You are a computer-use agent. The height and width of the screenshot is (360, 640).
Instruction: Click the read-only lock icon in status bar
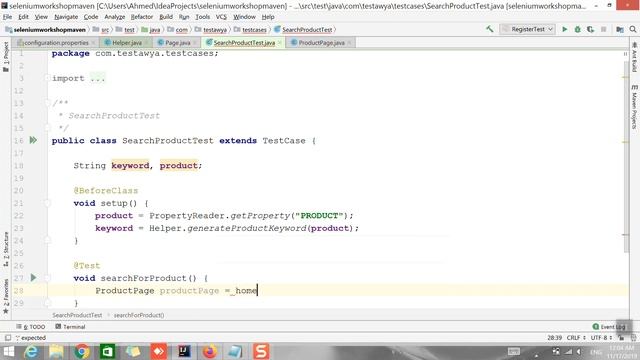click(x=621, y=338)
